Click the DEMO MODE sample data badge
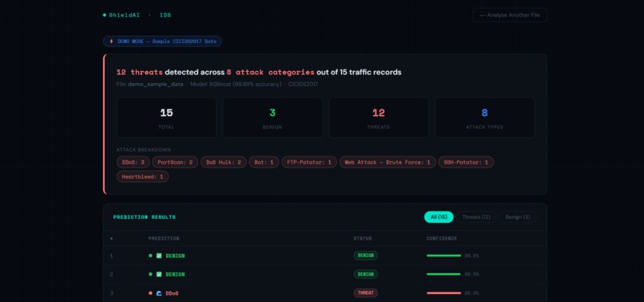This screenshot has height=302, width=644. click(x=162, y=42)
